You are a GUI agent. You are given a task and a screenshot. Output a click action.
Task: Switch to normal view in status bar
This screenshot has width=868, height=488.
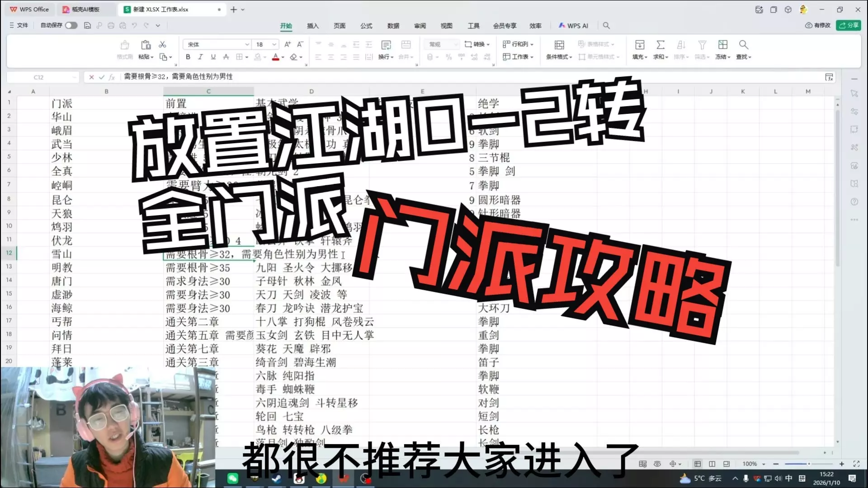click(x=698, y=464)
